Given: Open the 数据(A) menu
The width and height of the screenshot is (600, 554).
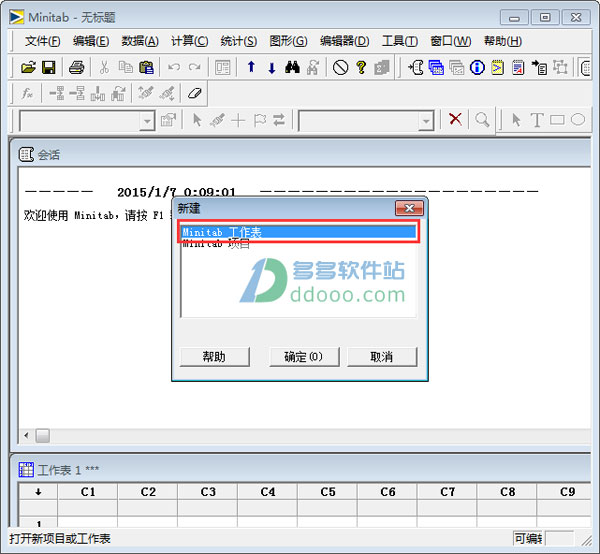Looking at the screenshot, I should click(x=140, y=41).
